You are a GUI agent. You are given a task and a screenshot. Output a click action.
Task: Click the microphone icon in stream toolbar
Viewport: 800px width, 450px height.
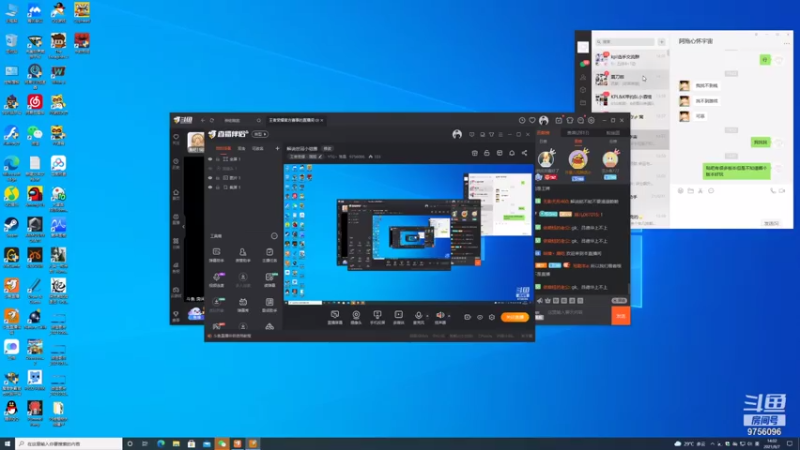(x=418, y=315)
